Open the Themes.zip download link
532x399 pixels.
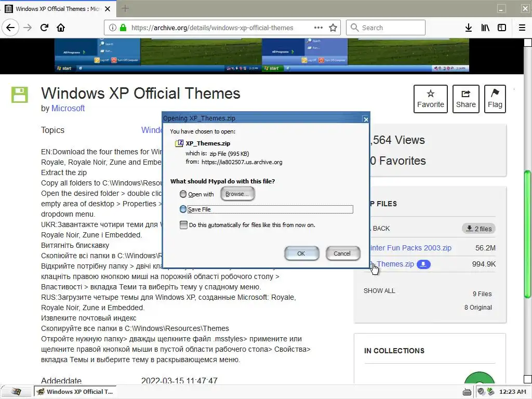393,264
